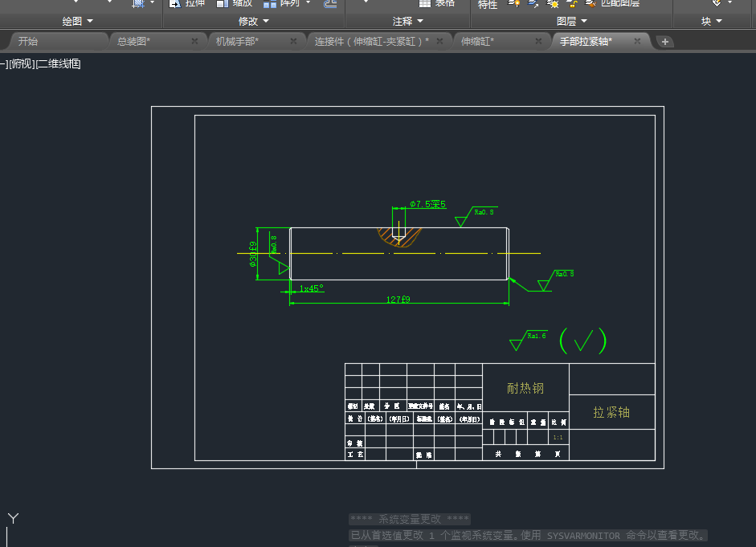This screenshot has width=756, height=547.
Task: Close the 机械手部* tab
Action: (293, 42)
